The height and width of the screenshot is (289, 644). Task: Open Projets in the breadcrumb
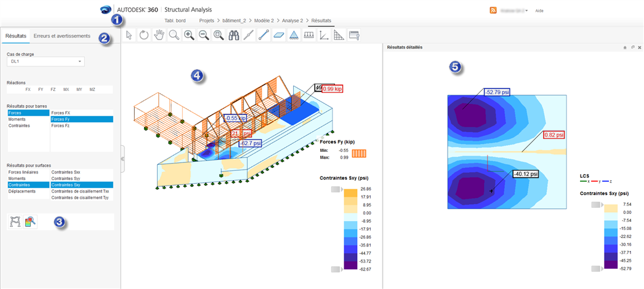point(207,20)
